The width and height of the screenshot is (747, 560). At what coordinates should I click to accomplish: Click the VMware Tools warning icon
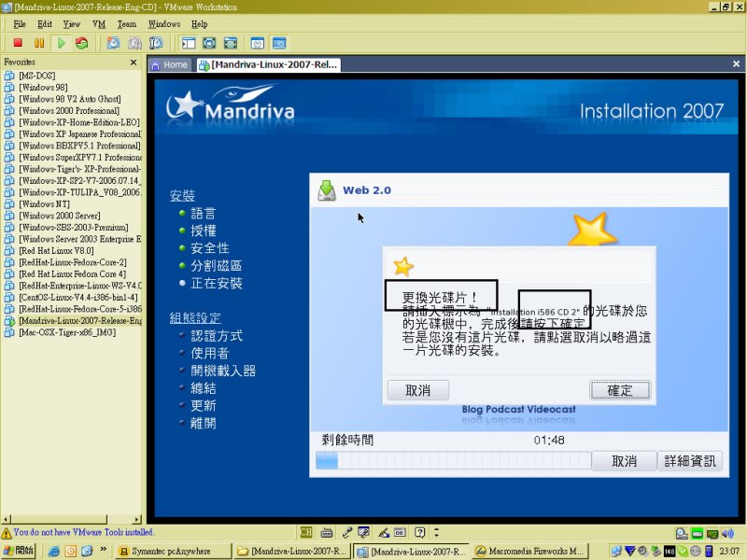[7, 532]
